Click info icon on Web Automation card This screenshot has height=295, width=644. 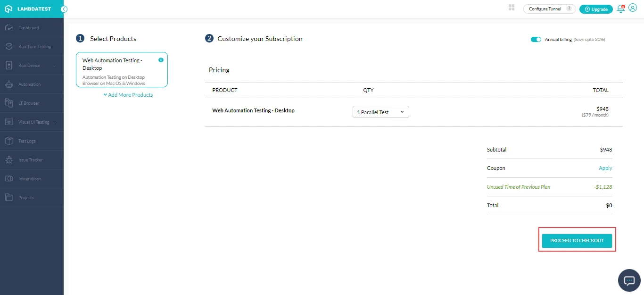[x=161, y=60]
